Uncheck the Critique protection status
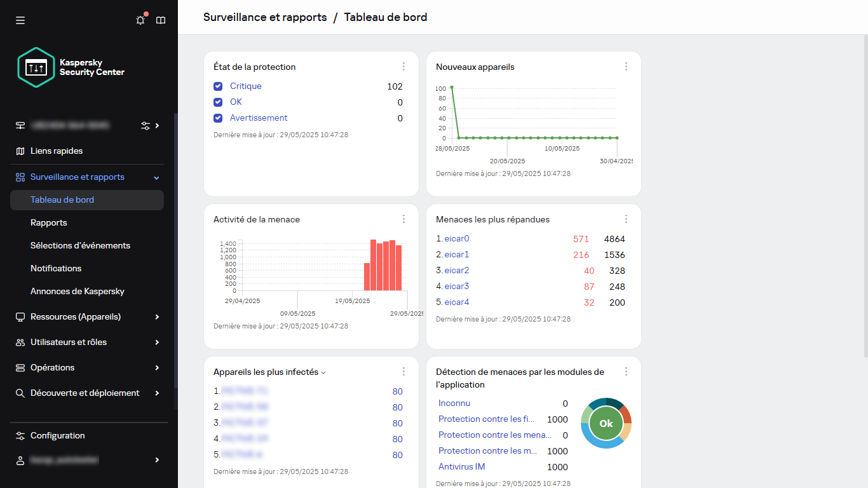The image size is (868, 488). (218, 86)
